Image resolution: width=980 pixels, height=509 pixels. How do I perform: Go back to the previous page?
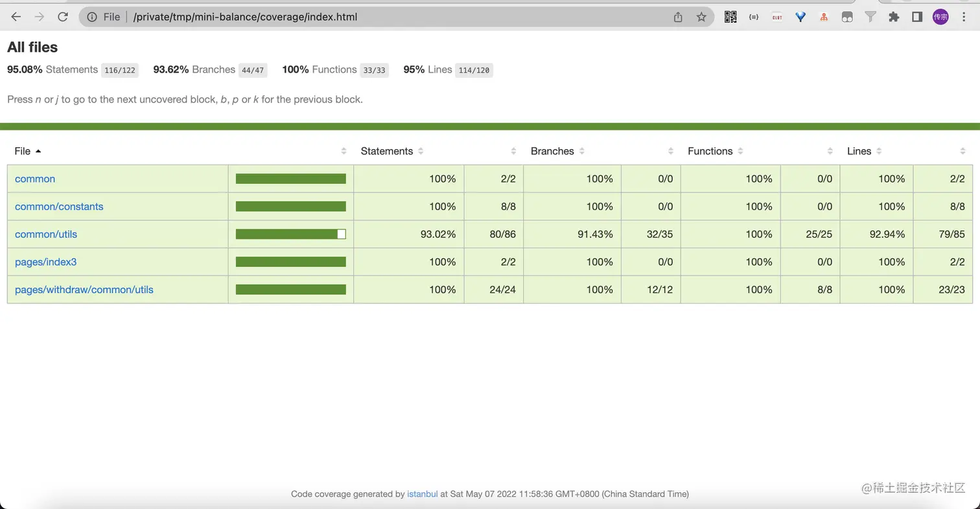tap(16, 17)
